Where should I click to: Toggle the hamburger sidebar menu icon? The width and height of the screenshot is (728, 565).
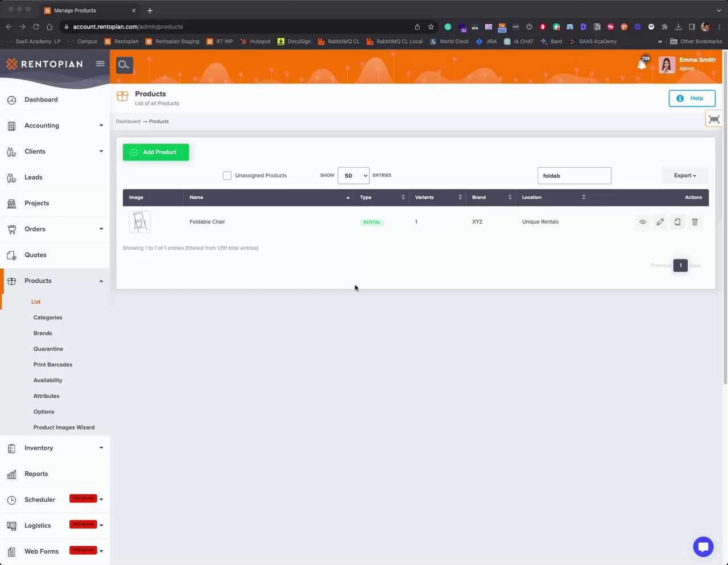pos(100,64)
